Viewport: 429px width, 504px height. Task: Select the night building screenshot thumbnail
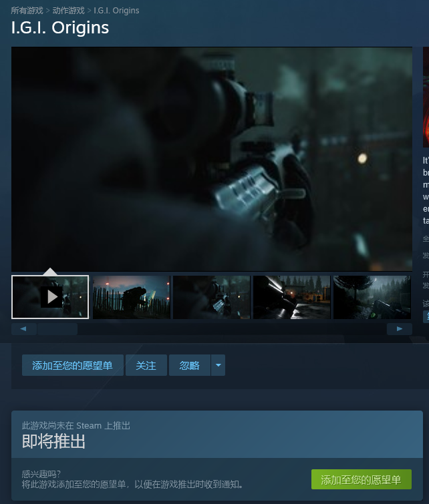tap(291, 297)
